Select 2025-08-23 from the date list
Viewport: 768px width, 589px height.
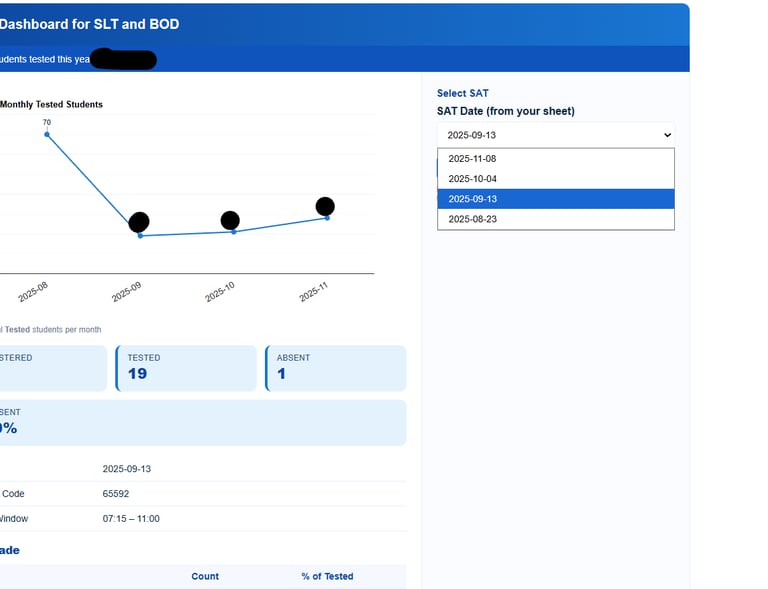point(555,219)
